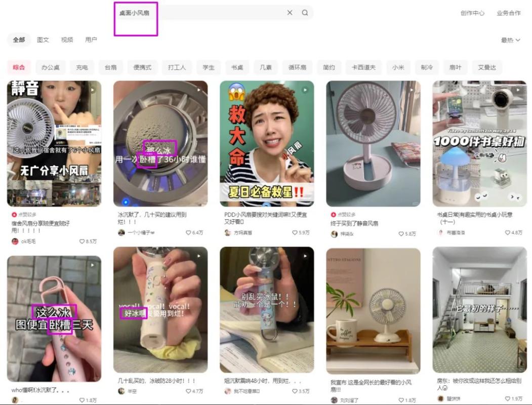Play icon on 别乱买冰鼠 card
This screenshot has width=532, height=405.
305,256
